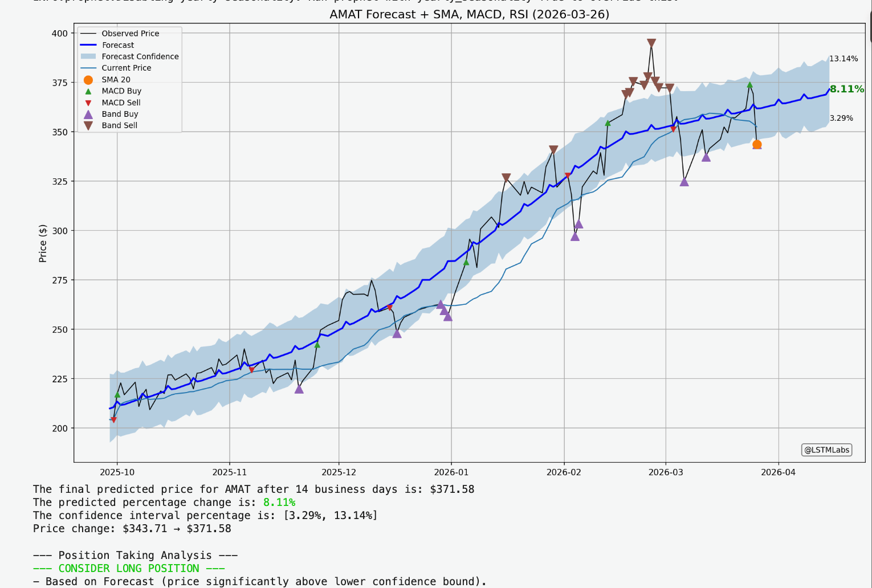Select the 'predicted percentage change is' output line

(x=164, y=503)
